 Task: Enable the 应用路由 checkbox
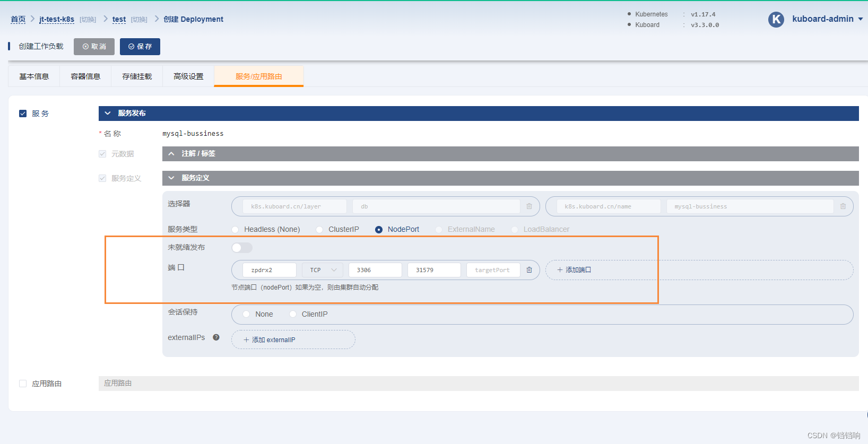(x=23, y=384)
